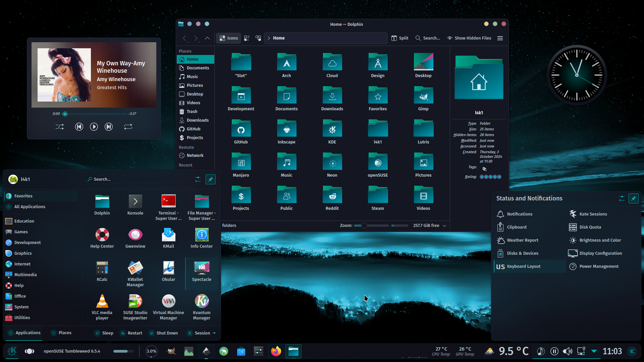This screenshot has height=362, width=644.
Task: Open the openSUSE folder in Dolphin
Action: pos(378,165)
